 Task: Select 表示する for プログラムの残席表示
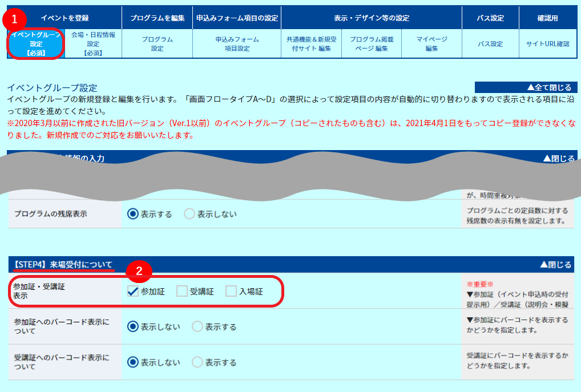(x=132, y=214)
